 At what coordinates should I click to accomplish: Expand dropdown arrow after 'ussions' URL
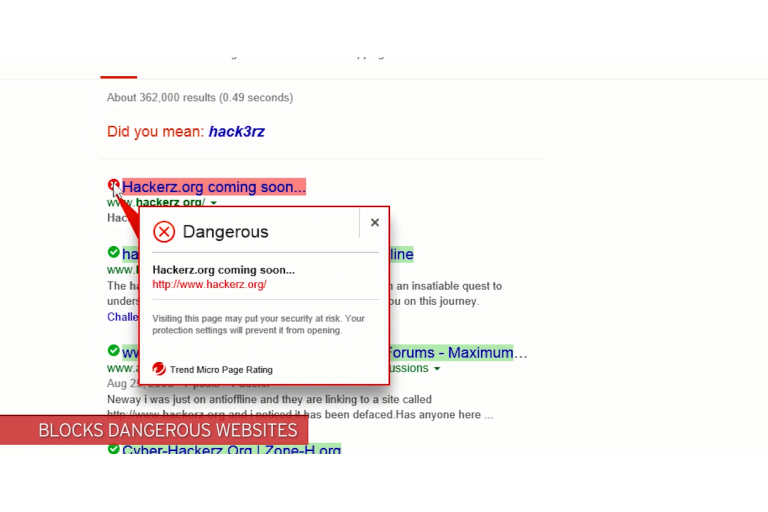(x=437, y=368)
